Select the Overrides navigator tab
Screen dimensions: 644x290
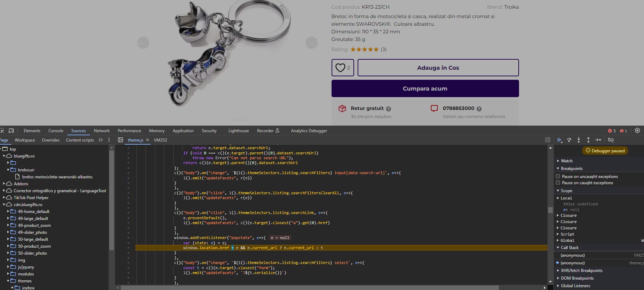(51, 140)
